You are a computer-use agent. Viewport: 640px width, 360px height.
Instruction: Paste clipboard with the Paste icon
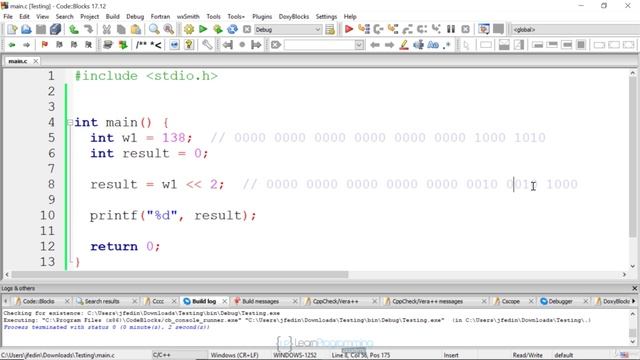pyautogui.click(x=136, y=29)
